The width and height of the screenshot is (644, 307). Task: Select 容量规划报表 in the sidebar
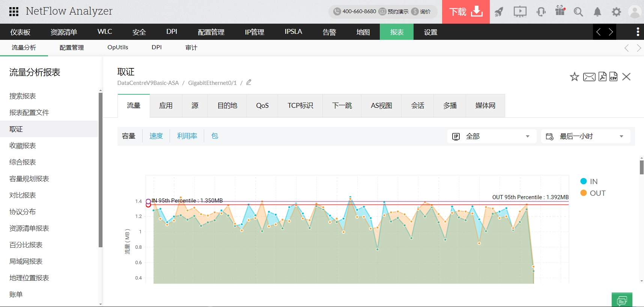coord(29,179)
